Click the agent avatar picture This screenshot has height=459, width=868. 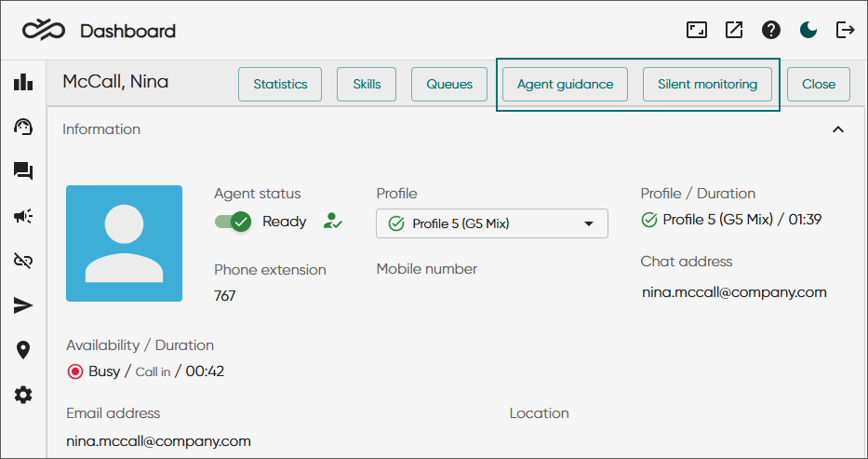coord(124,244)
